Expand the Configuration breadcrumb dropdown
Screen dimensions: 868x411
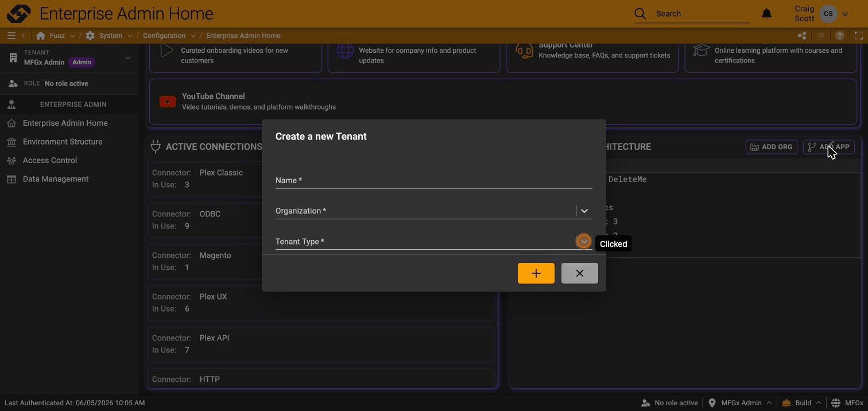(193, 36)
